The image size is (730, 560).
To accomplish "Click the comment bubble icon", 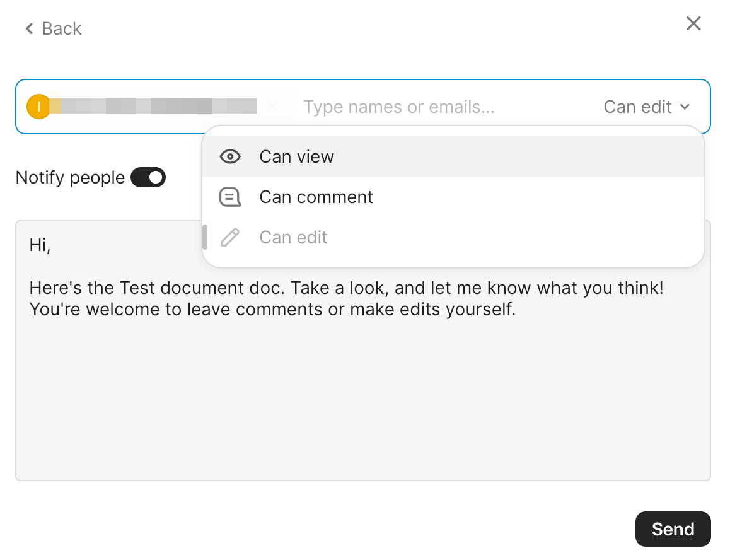I will [x=230, y=197].
